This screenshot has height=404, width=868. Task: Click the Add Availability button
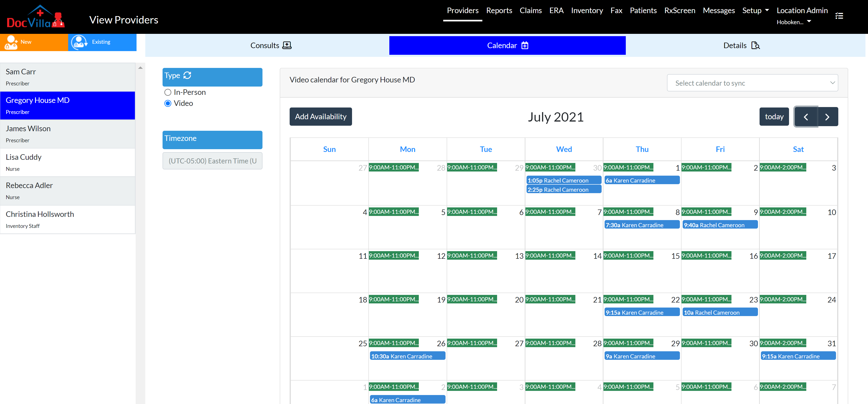click(320, 116)
